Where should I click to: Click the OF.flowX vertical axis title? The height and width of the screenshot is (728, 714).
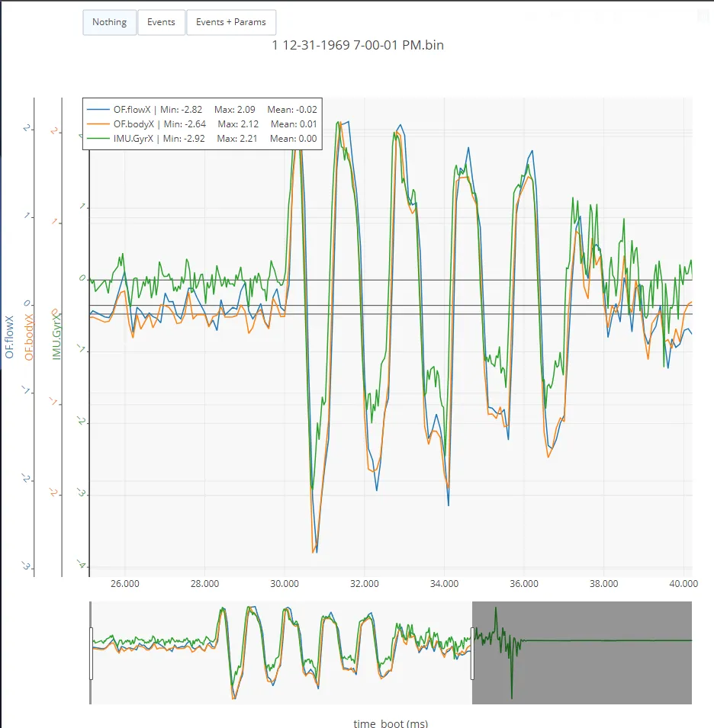tap(9, 337)
